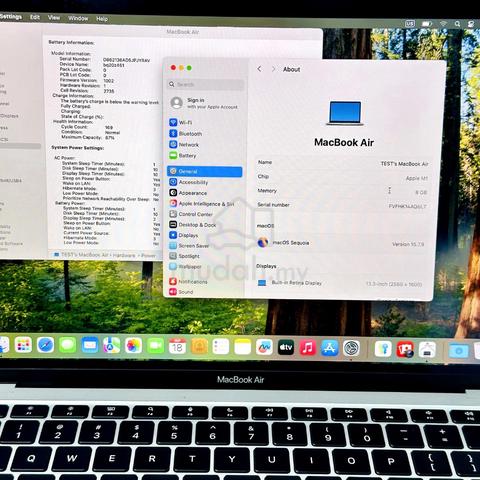Open the Window menu
This screenshot has height=480, width=480.
tap(78, 18)
